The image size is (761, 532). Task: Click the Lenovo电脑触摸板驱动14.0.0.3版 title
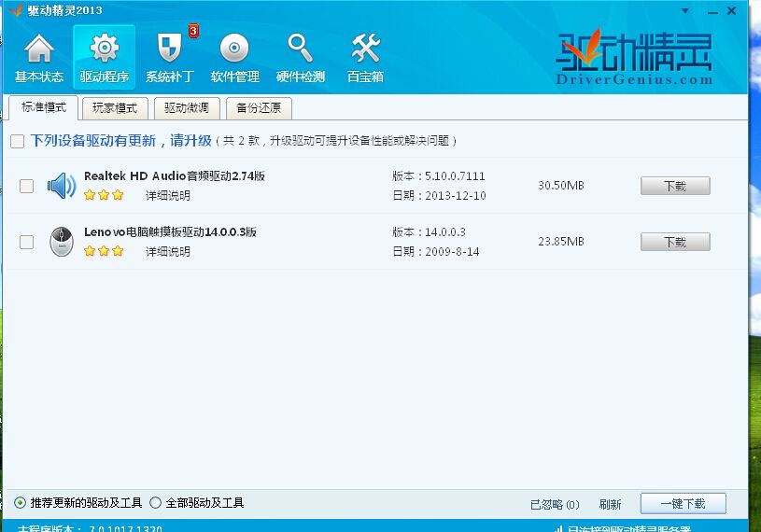(170, 231)
